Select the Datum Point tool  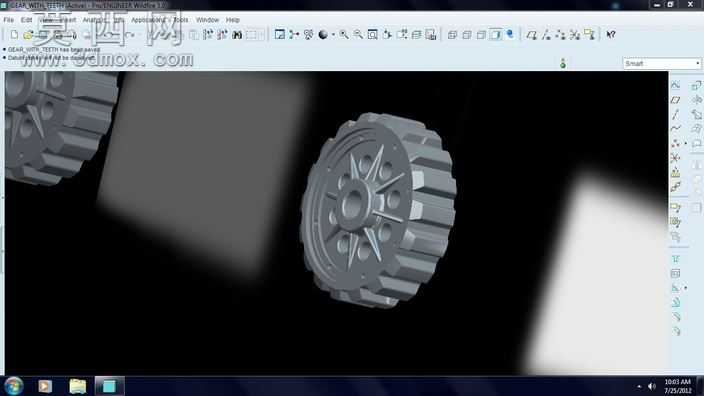(x=675, y=144)
